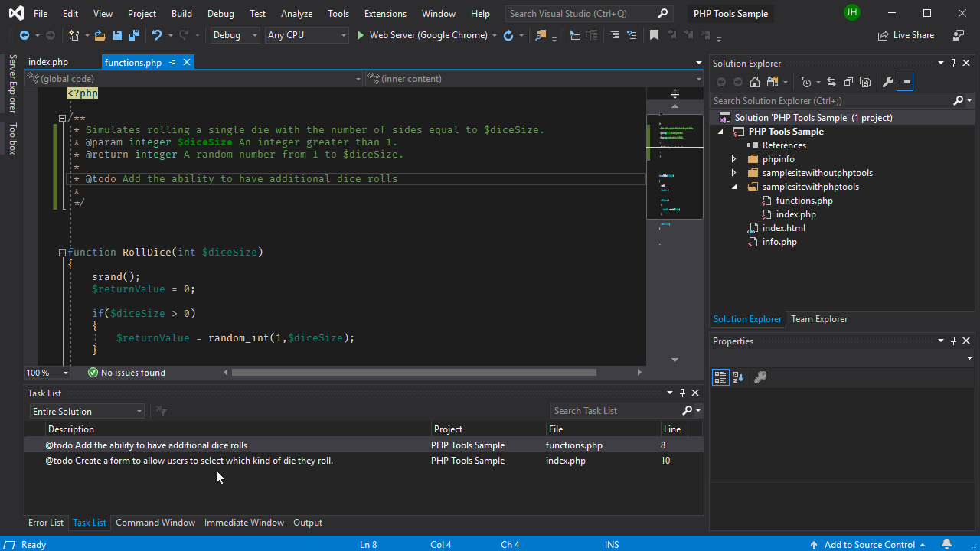This screenshot has width=980, height=551.
Task: Open the Analyze menu
Action: [296, 14]
